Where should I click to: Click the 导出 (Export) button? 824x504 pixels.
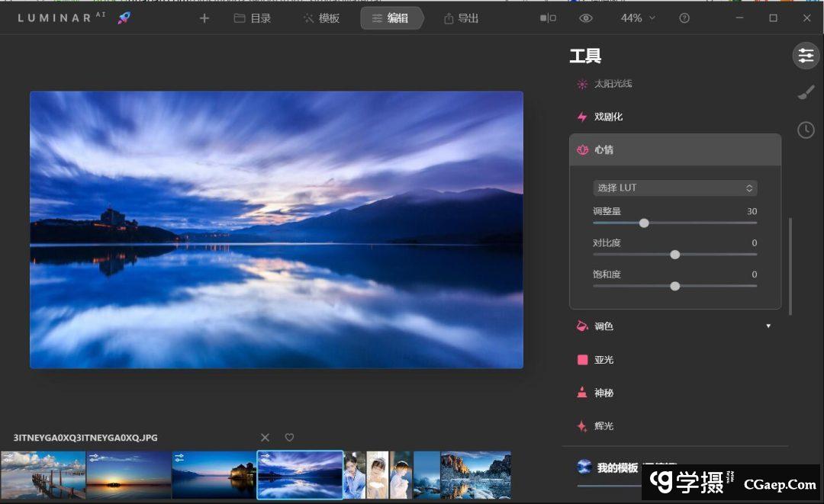pyautogui.click(x=462, y=18)
